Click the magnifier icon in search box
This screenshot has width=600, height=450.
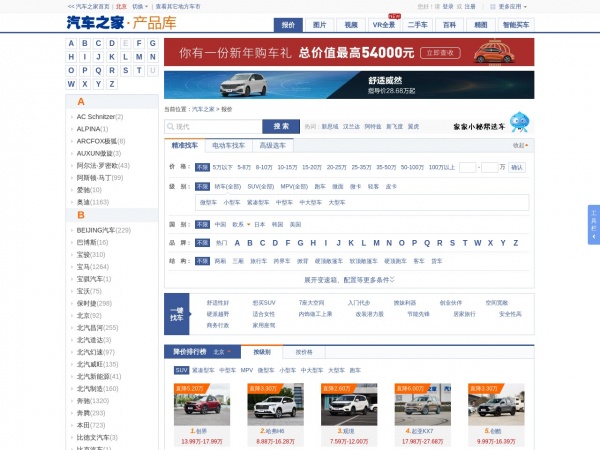[170, 127]
